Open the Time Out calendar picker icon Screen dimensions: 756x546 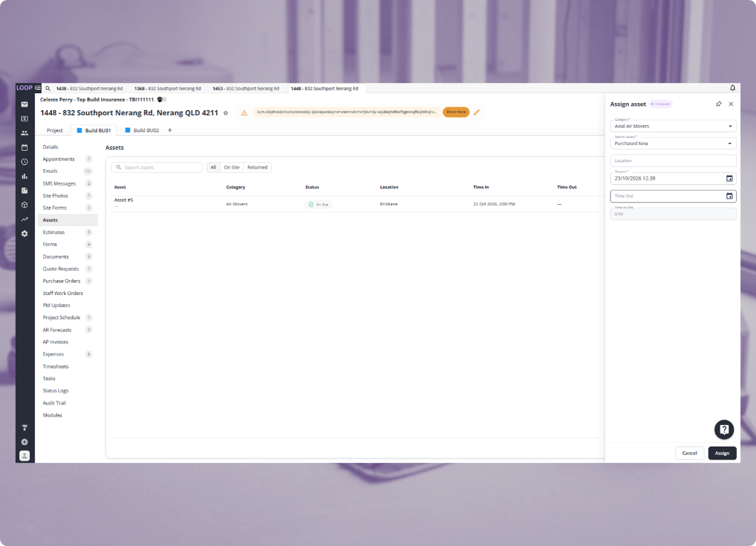(x=730, y=196)
